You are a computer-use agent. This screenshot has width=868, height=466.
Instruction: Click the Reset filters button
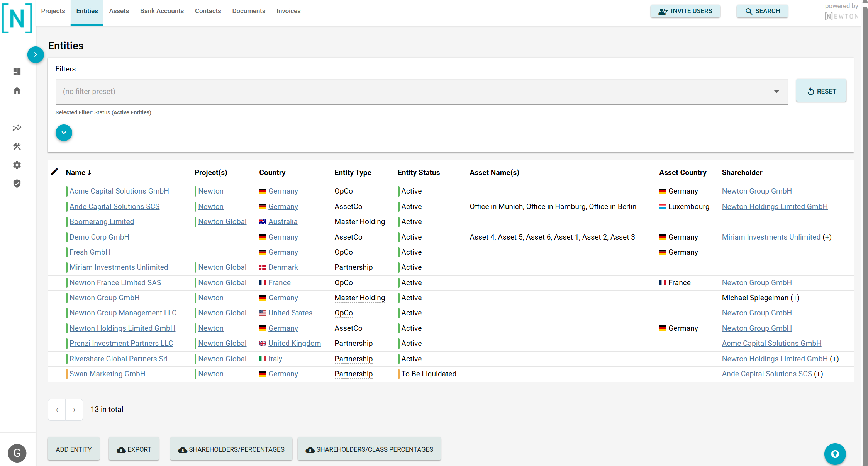(x=821, y=92)
